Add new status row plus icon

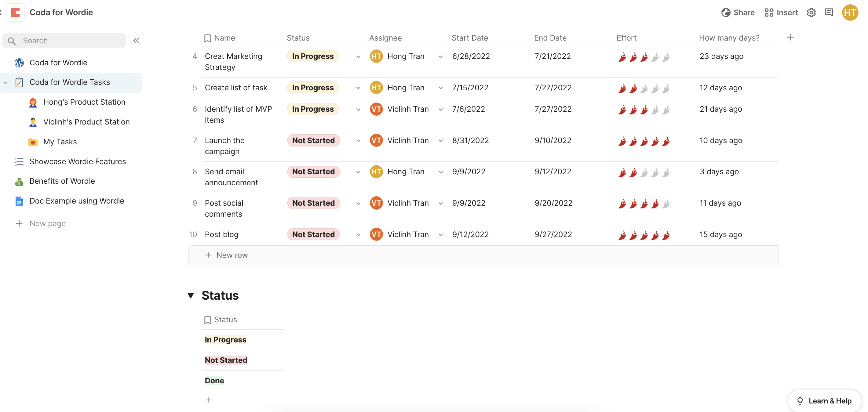click(x=208, y=400)
